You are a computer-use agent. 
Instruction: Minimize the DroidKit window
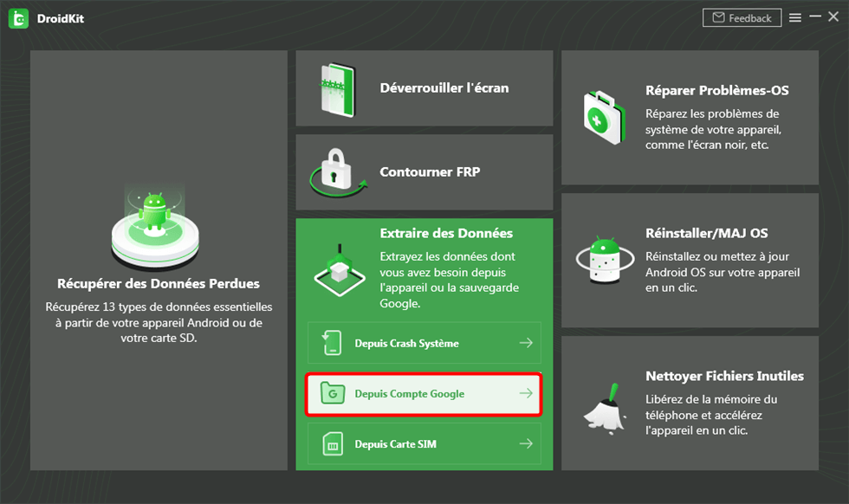tap(815, 16)
